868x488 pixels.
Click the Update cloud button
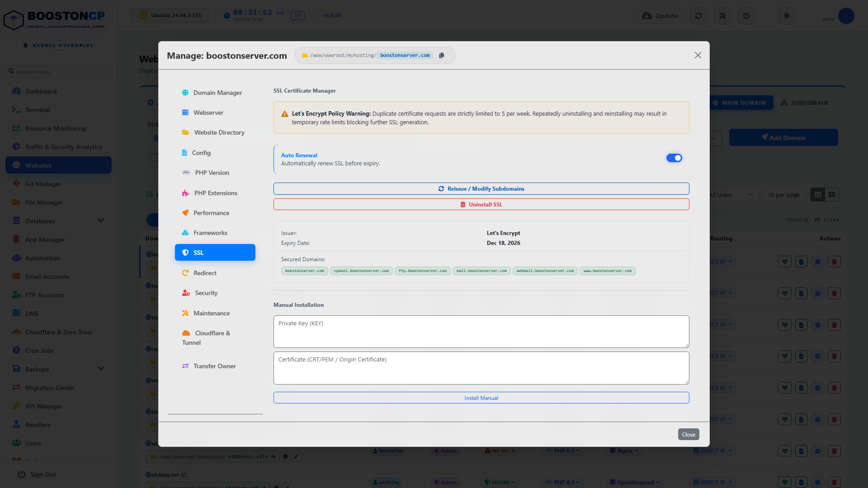[660, 16]
